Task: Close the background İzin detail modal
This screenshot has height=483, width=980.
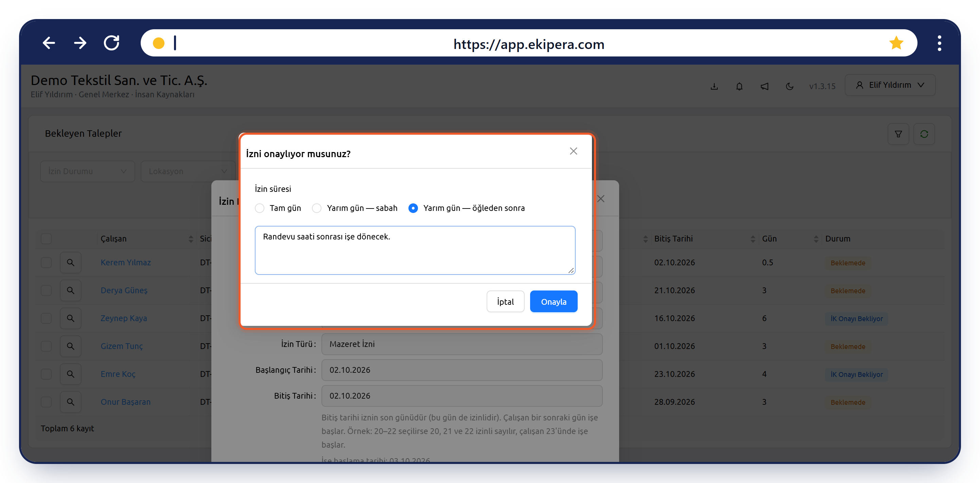Action: (601, 199)
